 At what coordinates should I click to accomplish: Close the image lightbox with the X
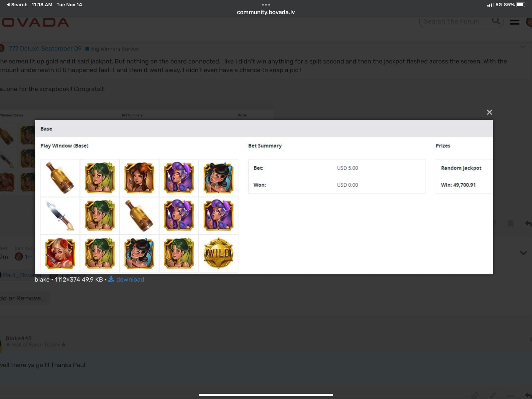pyautogui.click(x=489, y=112)
